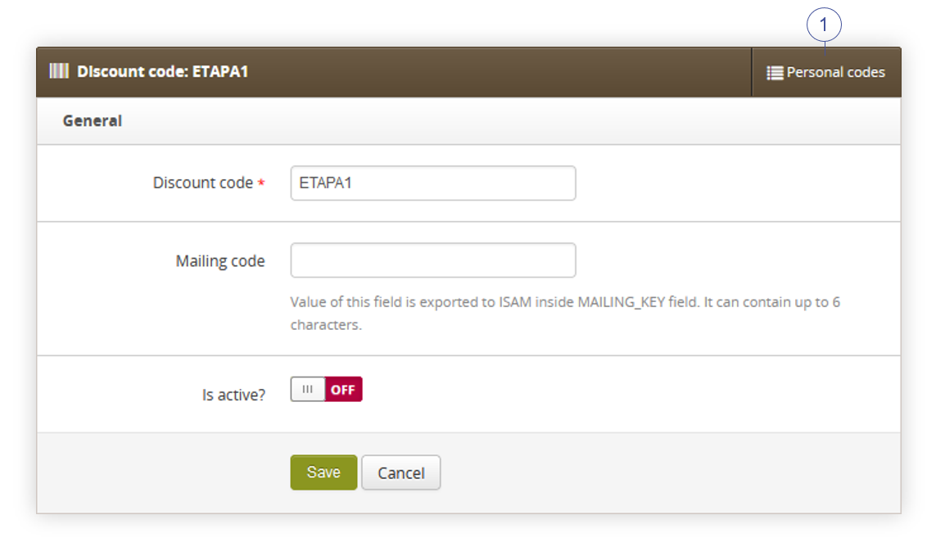Click the red required asterisk
Screen dimensions: 936x560
261,183
